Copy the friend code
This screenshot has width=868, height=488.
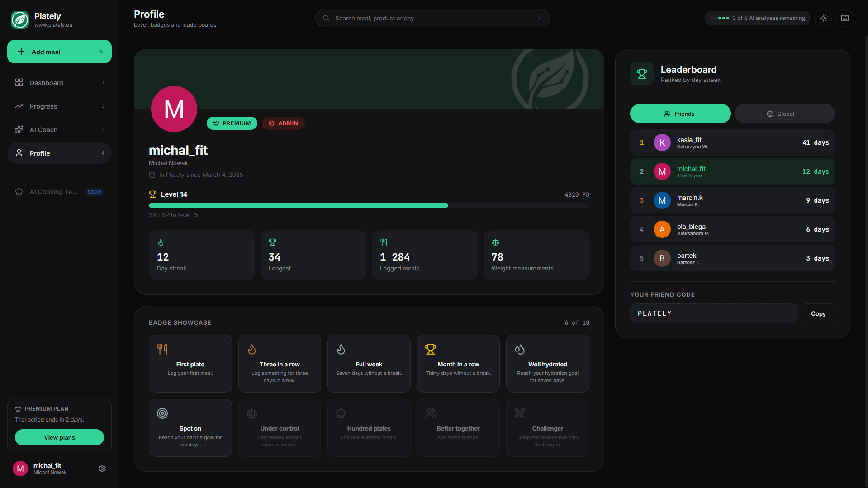click(818, 313)
